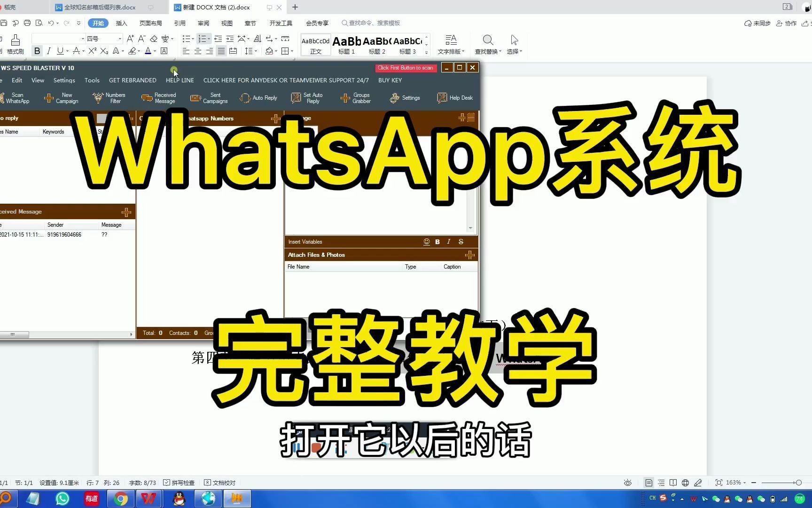Center-align the paragraph in the ribbon
Screen dimensions: 812x508
point(198,51)
